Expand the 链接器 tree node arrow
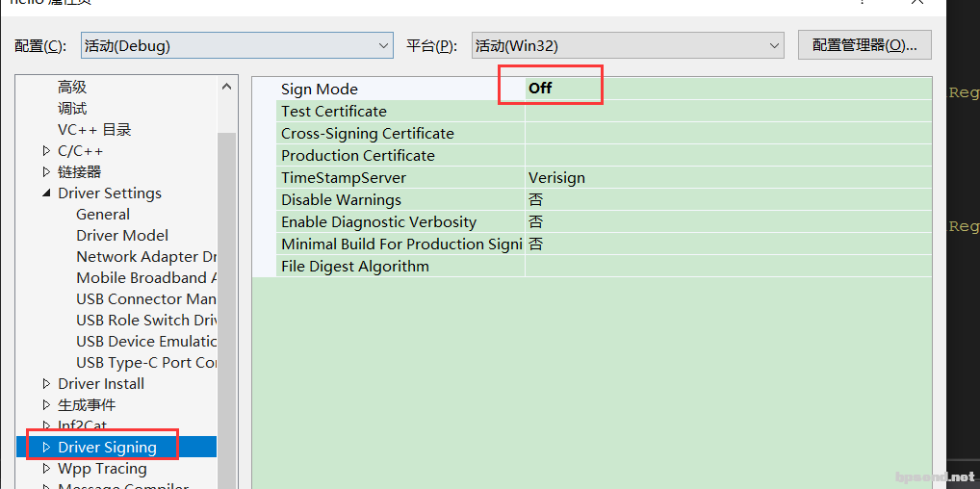 click(x=46, y=171)
